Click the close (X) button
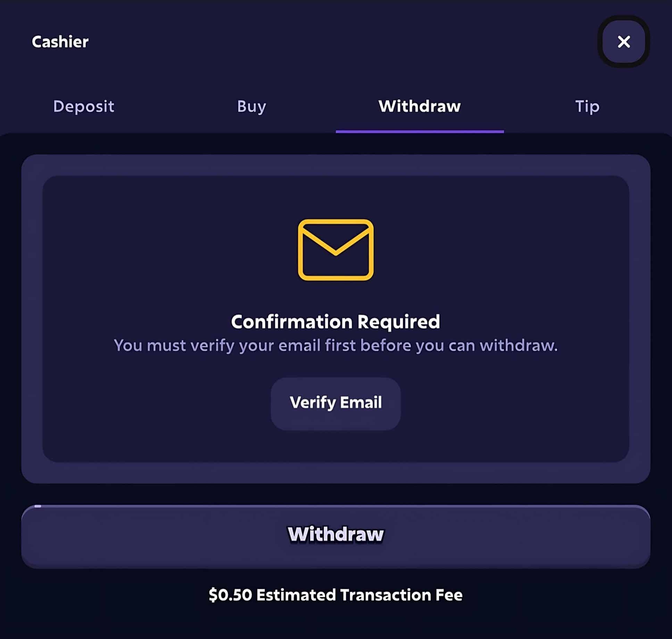The image size is (672, 639). pyautogui.click(x=624, y=41)
